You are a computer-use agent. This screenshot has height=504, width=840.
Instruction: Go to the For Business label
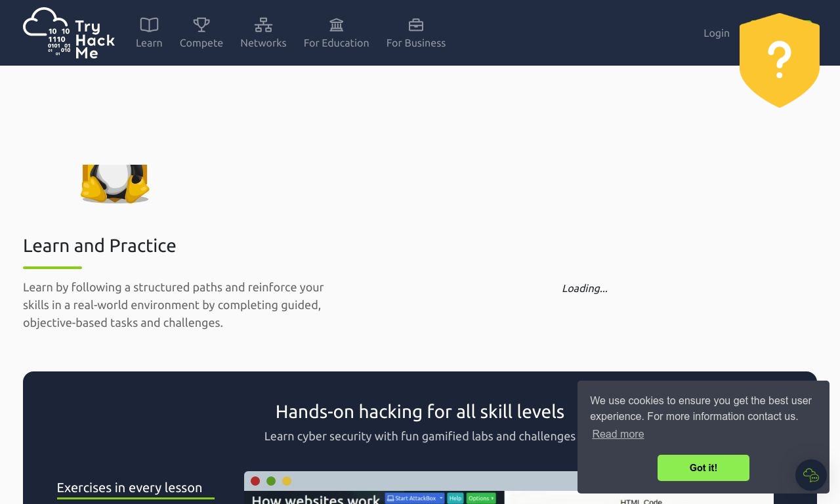coord(416,43)
